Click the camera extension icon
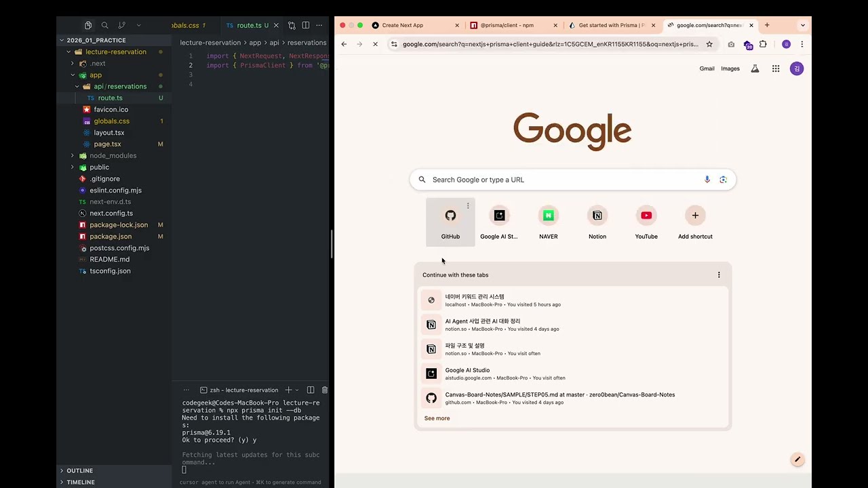The width and height of the screenshot is (868, 488). tap(731, 44)
